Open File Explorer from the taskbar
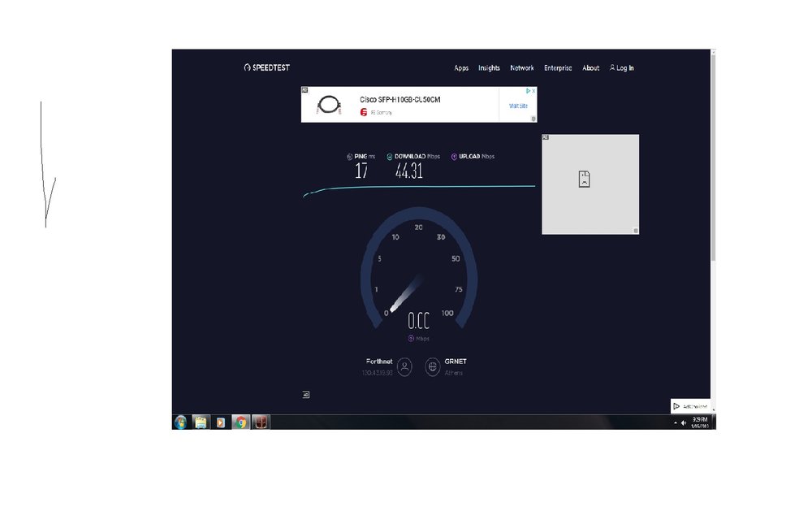The width and height of the screenshot is (812, 511). click(201, 422)
